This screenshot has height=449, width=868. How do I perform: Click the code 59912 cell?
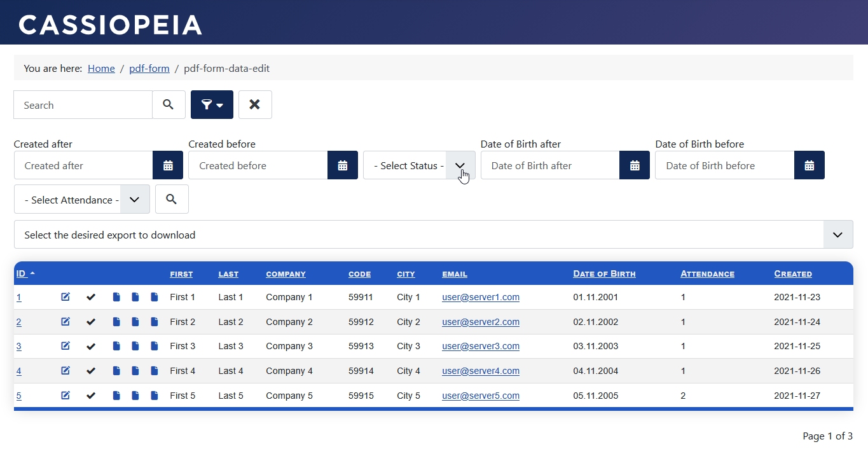tap(361, 322)
